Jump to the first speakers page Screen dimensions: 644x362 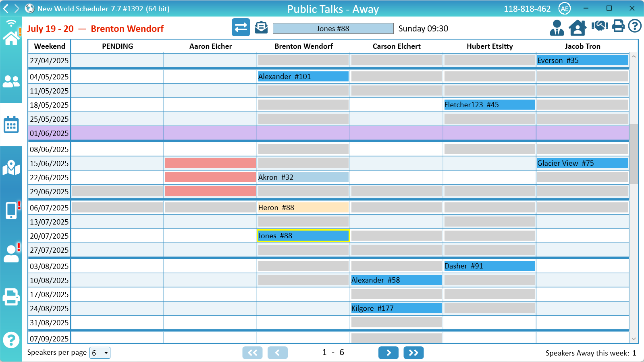[x=253, y=353]
